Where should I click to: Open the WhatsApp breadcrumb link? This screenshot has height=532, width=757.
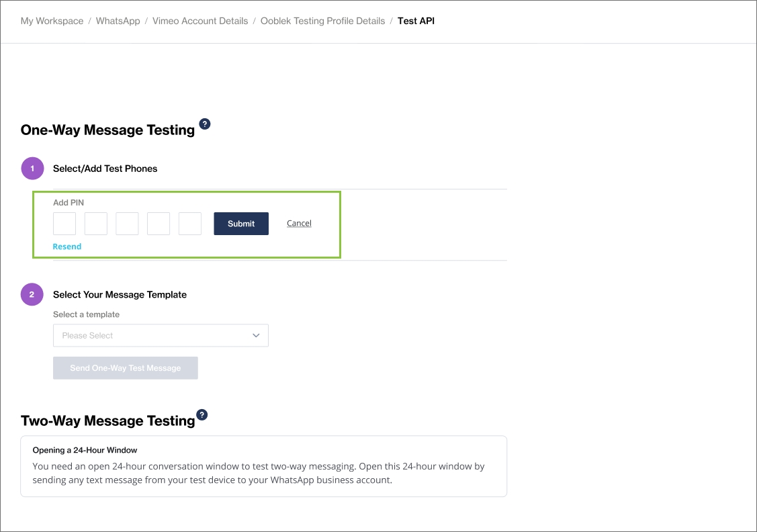[x=118, y=21]
